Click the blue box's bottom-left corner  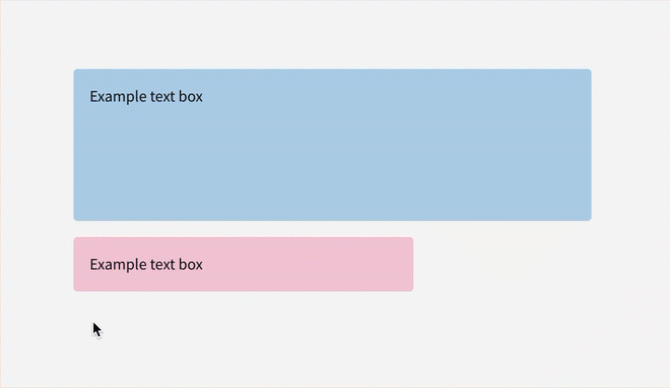pyautogui.click(x=75, y=220)
